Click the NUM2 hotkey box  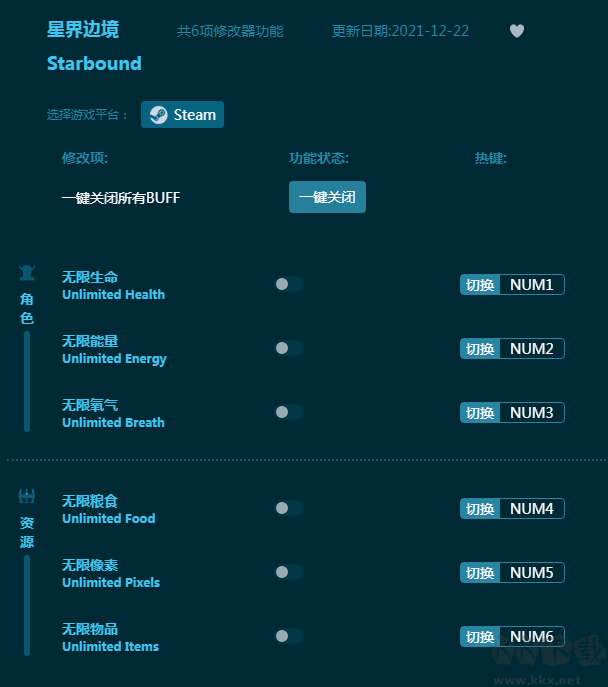point(531,349)
